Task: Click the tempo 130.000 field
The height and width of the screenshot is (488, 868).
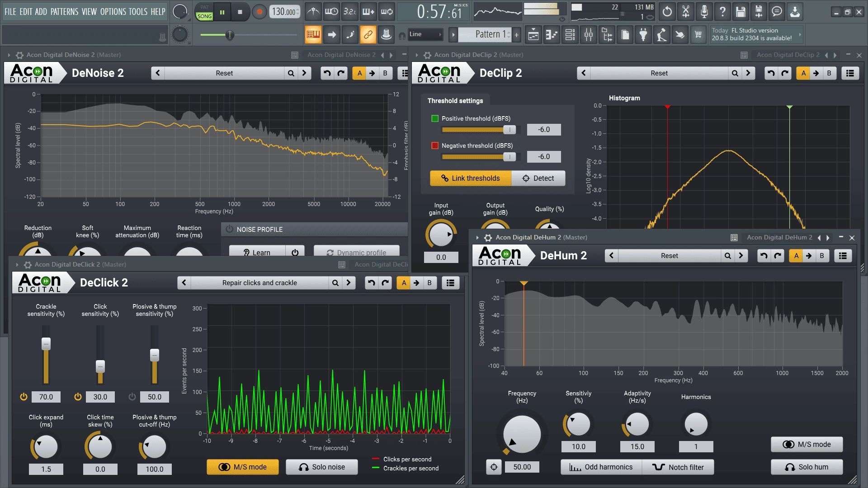Action: pyautogui.click(x=285, y=12)
